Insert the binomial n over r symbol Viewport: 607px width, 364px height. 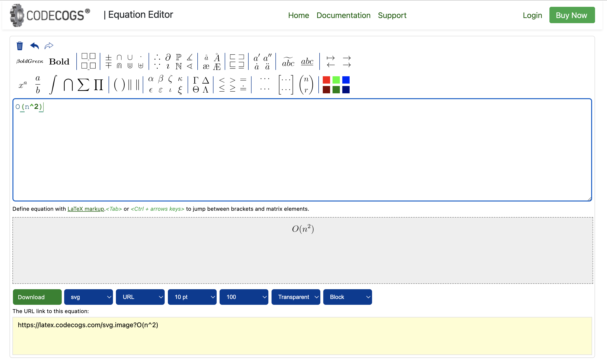(x=306, y=85)
